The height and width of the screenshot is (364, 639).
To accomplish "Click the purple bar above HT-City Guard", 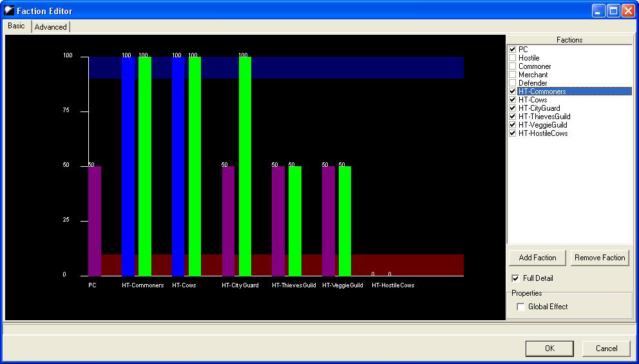I will pyautogui.click(x=228, y=221).
